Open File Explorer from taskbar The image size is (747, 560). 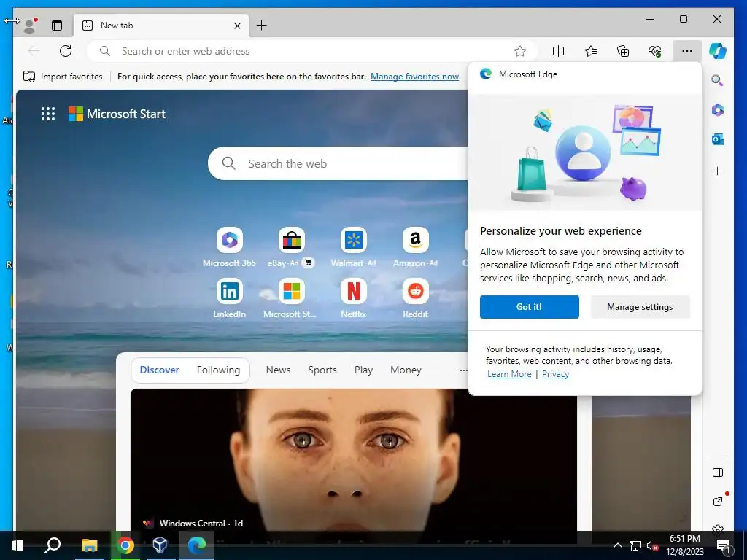tap(89, 545)
